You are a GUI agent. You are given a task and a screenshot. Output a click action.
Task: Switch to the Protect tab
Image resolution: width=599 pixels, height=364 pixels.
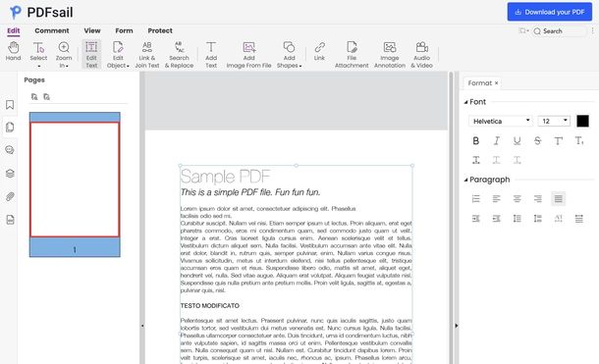point(160,30)
